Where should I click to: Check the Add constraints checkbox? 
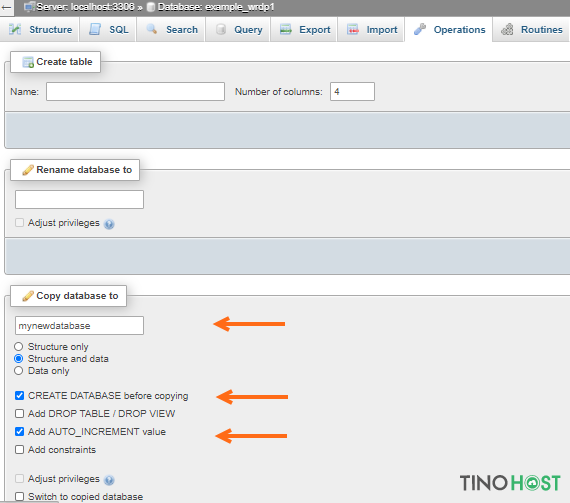point(20,450)
